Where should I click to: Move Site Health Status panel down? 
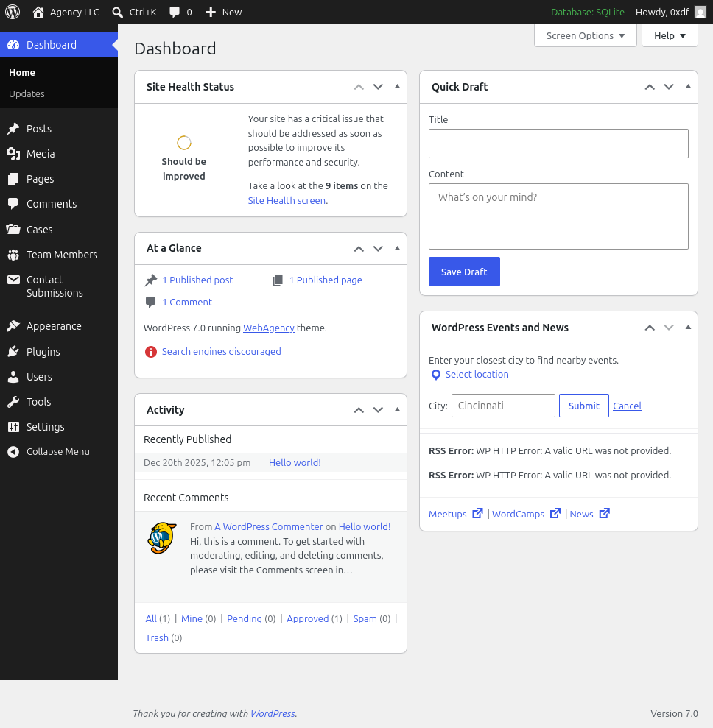[x=378, y=87]
